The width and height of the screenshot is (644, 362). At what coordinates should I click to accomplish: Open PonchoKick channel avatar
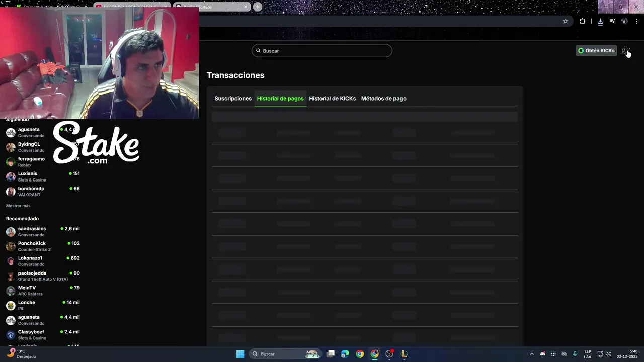(11, 246)
